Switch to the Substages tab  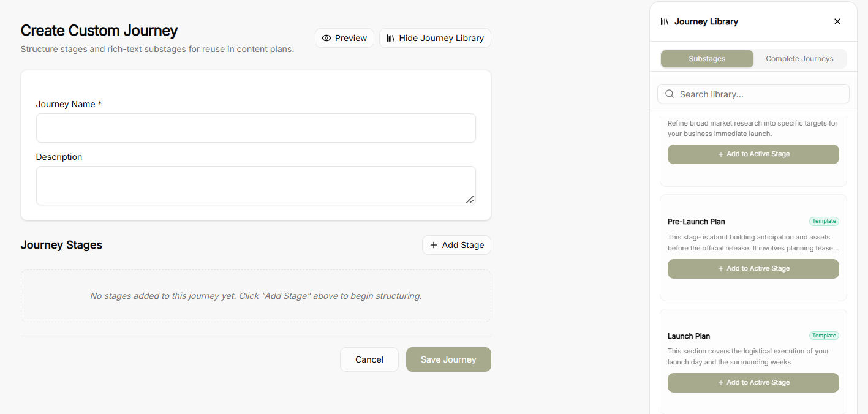pyautogui.click(x=707, y=59)
